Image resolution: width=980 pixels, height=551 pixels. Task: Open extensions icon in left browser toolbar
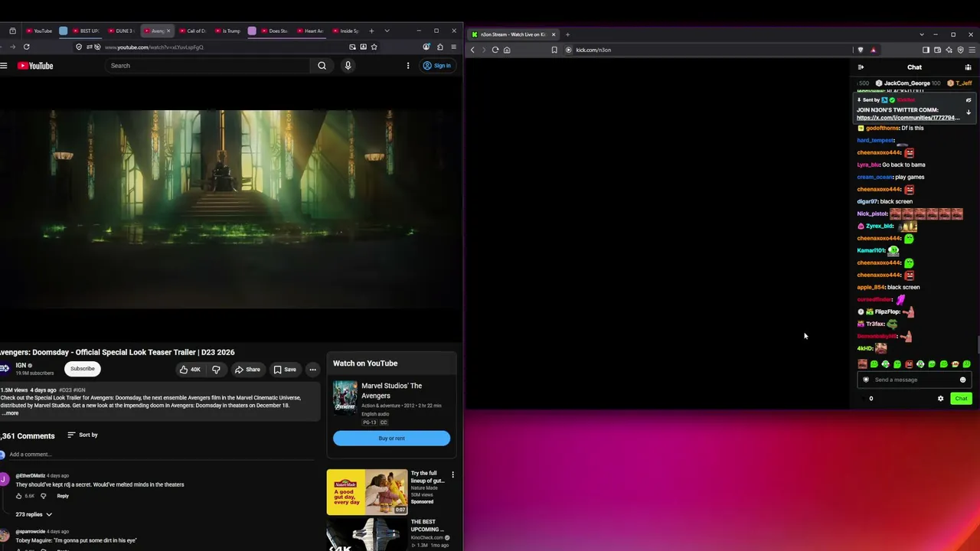pos(439,47)
